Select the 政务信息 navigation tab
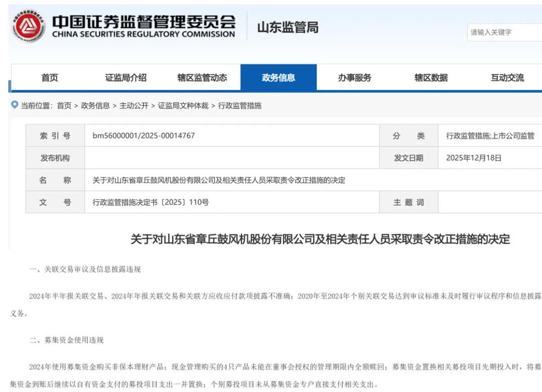 click(279, 77)
